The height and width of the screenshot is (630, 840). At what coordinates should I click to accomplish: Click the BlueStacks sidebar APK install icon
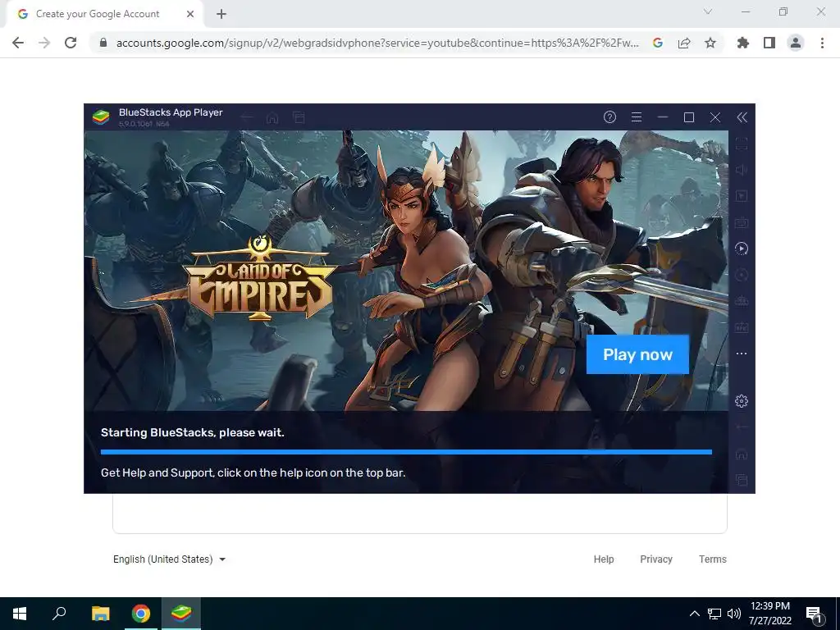click(742, 327)
